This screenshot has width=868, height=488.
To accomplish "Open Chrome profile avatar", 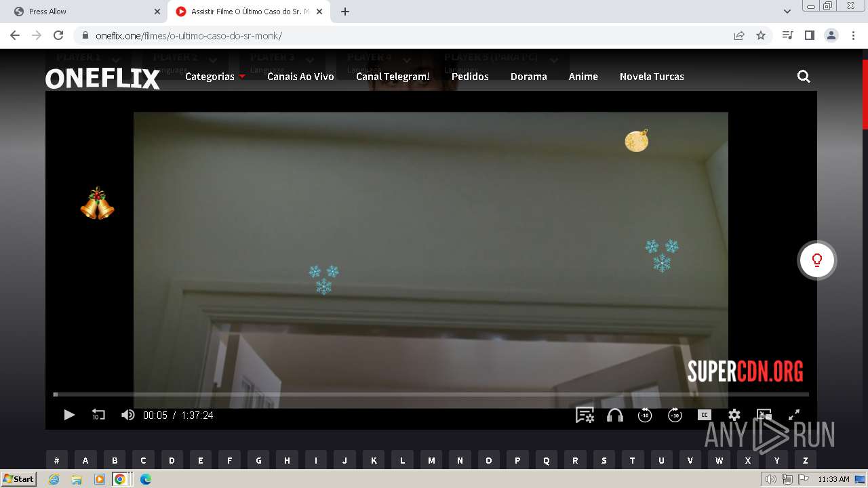I will click(831, 35).
